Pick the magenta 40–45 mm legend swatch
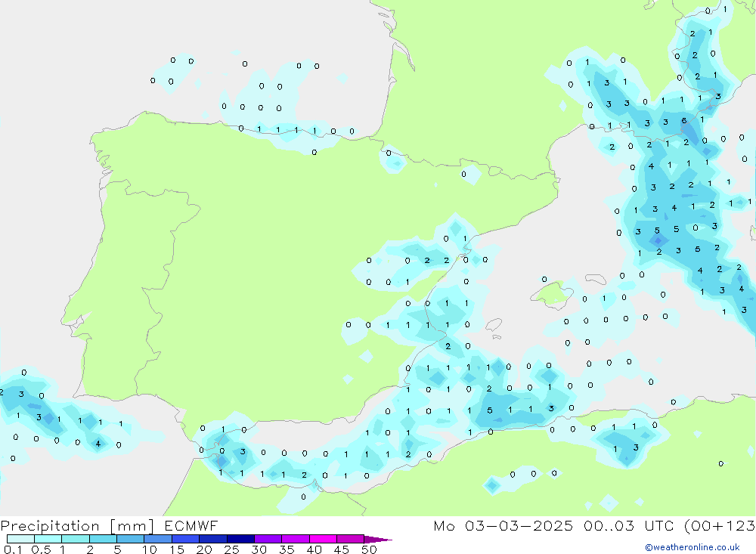 (x=323, y=539)
